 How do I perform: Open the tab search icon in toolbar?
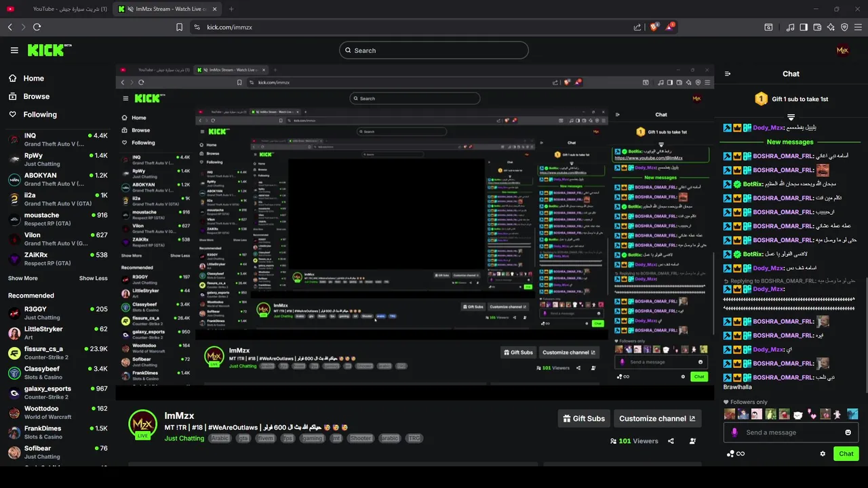point(768,27)
